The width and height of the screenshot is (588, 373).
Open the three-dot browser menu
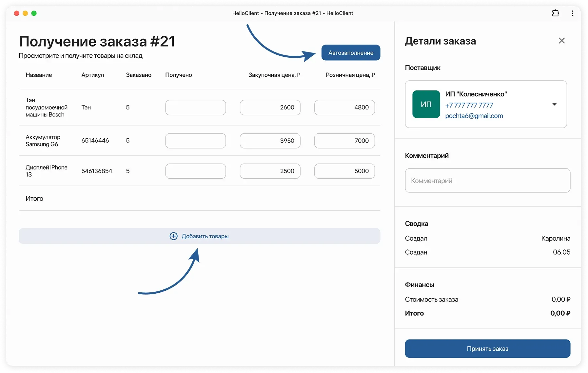(x=573, y=13)
